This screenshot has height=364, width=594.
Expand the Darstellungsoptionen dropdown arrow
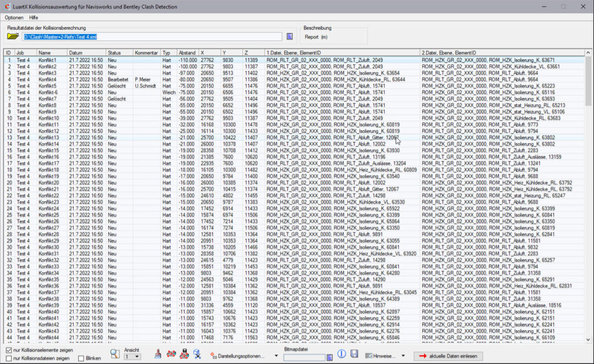276,356
